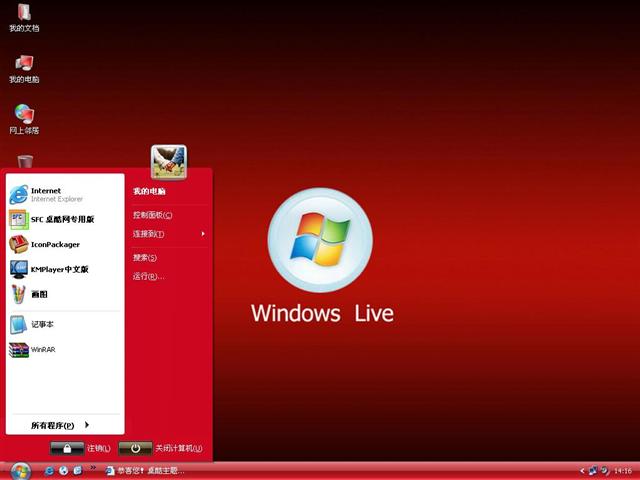
Task: Open 搜索(S) from Start menu
Action: pos(145,258)
